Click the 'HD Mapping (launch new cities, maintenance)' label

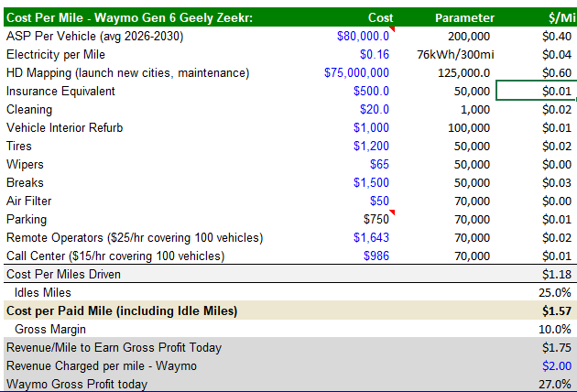pyautogui.click(x=127, y=72)
